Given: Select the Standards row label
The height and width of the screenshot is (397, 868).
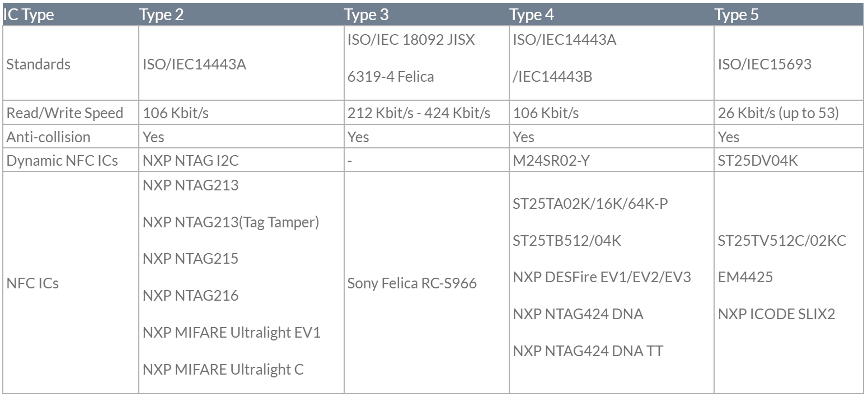Looking at the screenshot, I should [39, 64].
